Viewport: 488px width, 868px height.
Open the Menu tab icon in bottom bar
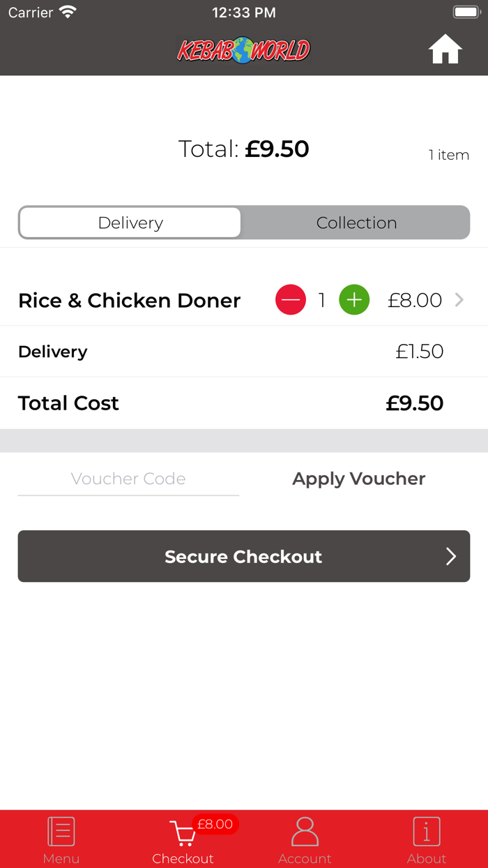point(61,831)
